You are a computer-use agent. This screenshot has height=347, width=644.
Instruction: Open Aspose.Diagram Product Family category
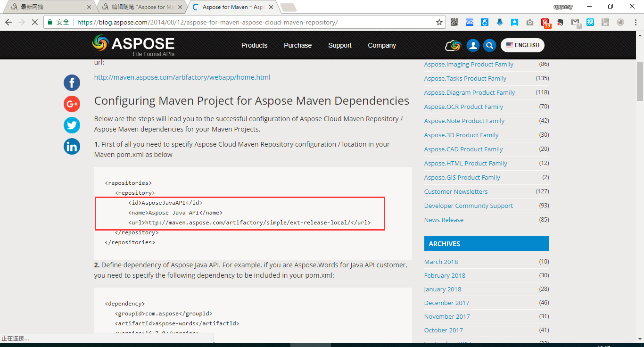click(x=469, y=92)
